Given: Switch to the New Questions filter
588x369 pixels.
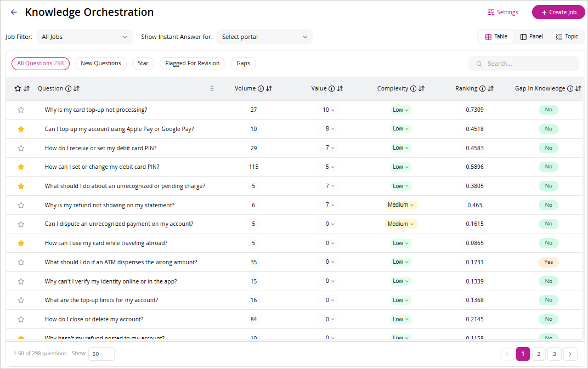Looking at the screenshot, I should 101,64.
